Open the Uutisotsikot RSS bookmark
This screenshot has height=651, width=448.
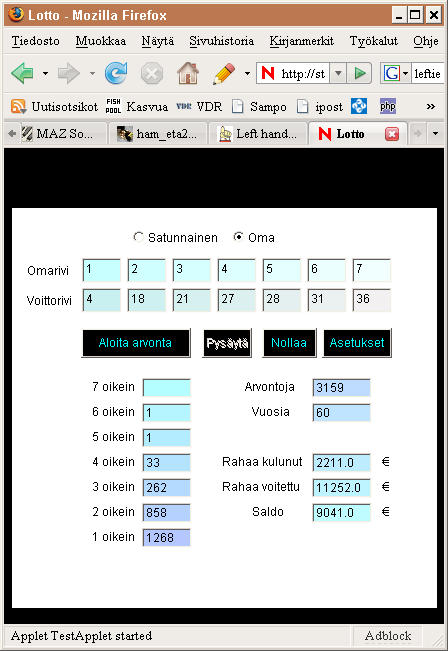click(54, 107)
